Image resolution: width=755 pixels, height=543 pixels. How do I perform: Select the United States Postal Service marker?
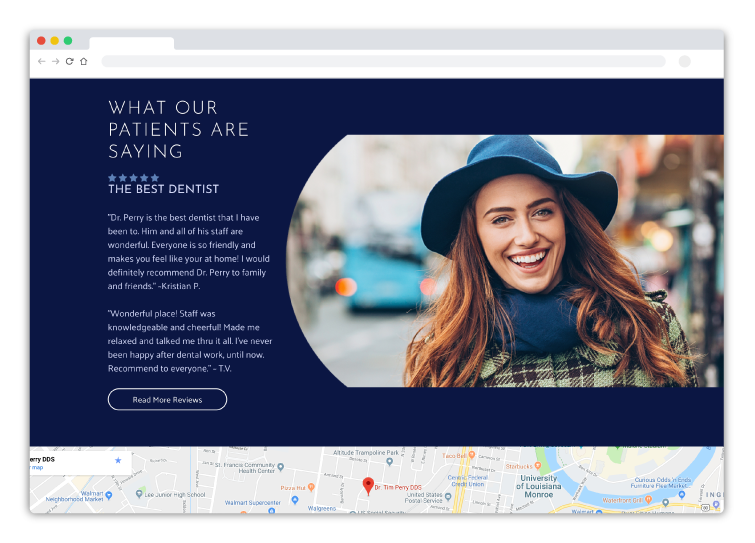point(448,496)
